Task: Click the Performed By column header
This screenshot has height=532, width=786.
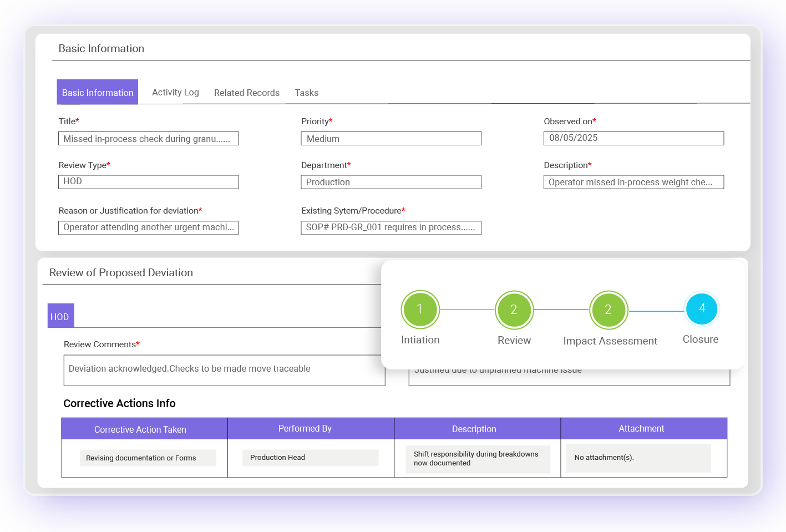Action: (311, 429)
